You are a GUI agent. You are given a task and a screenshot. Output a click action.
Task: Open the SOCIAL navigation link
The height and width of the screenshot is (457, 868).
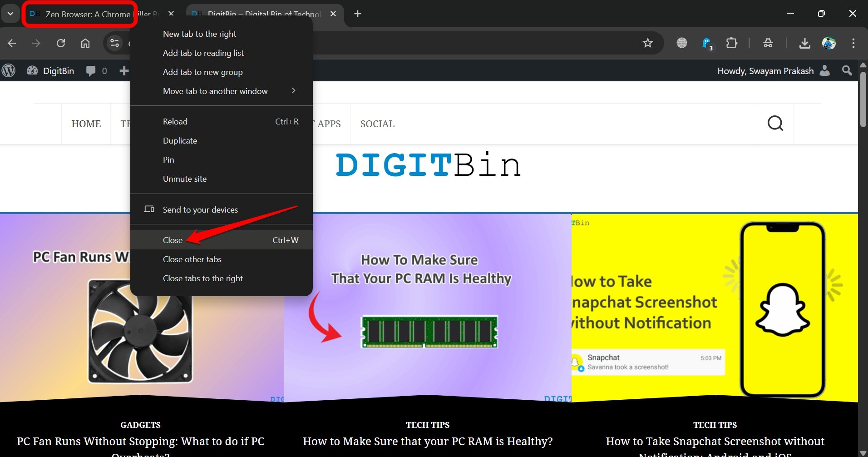[x=377, y=124]
